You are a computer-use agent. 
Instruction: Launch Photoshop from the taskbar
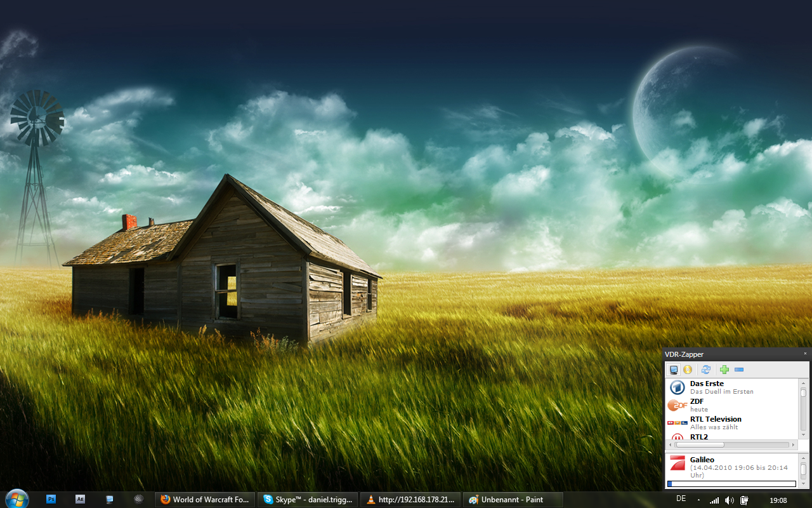(51, 499)
